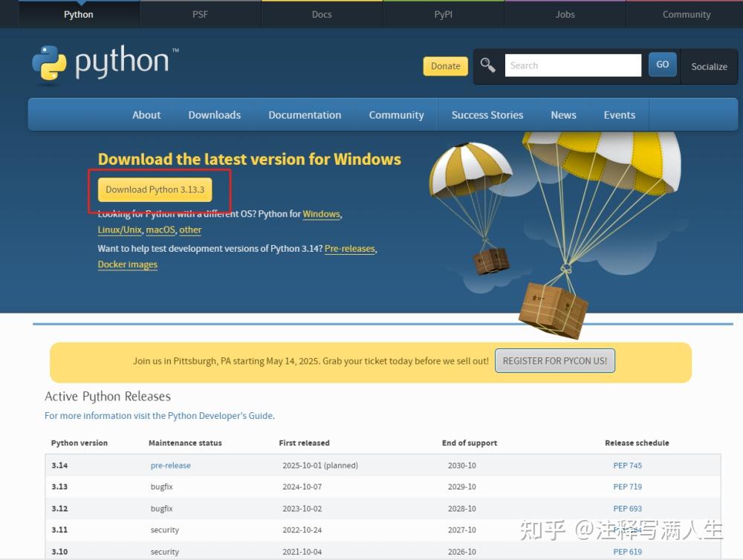The image size is (743, 560).
Task: Switch to the PyPI tab
Action: pyautogui.click(x=443, y=13)
